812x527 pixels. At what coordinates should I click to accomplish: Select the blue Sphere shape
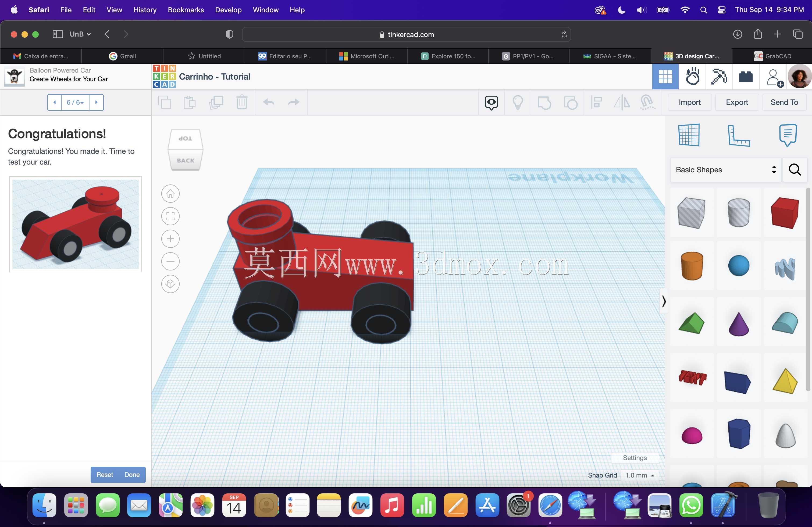739,266
